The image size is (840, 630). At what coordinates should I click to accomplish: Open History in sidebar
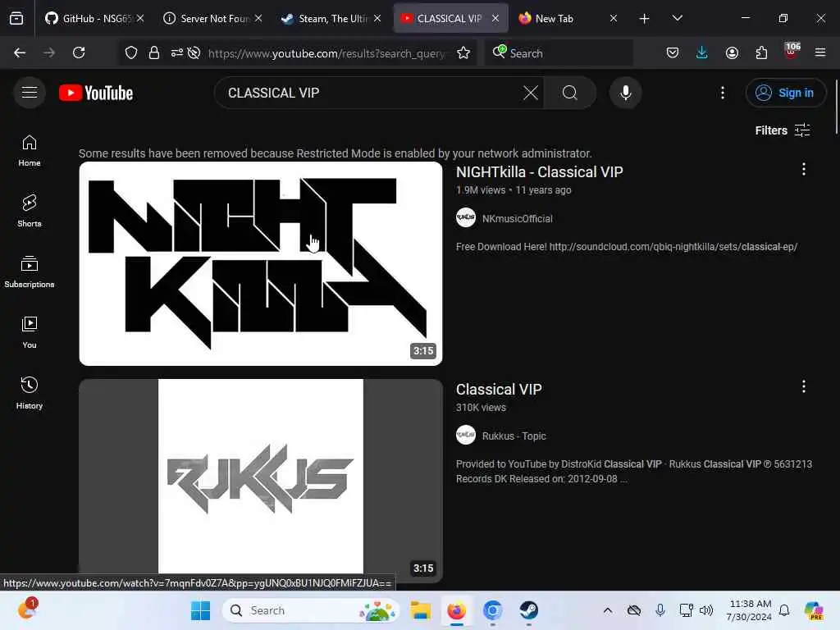[30, 393]
